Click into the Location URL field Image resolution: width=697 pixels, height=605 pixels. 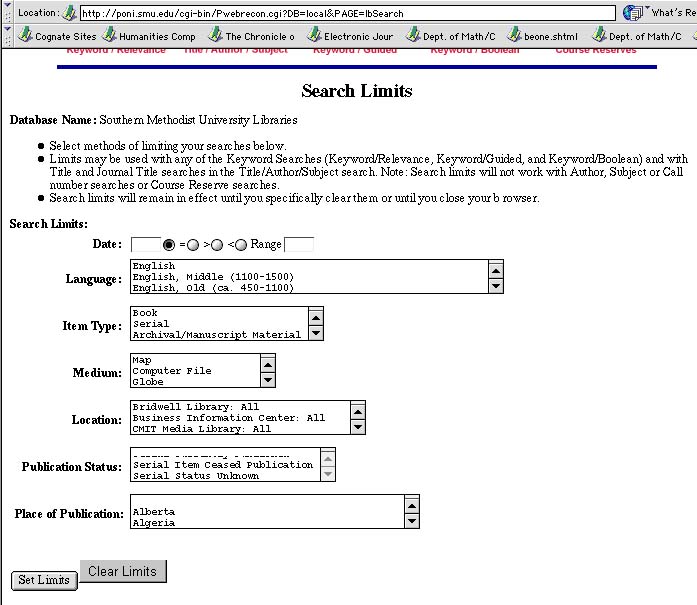pos(348,13)
